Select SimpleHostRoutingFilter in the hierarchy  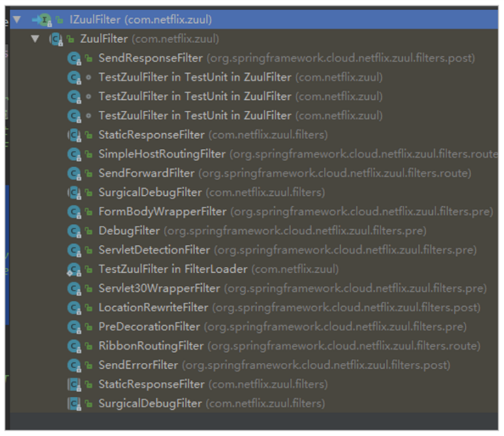tap(298, 154)
